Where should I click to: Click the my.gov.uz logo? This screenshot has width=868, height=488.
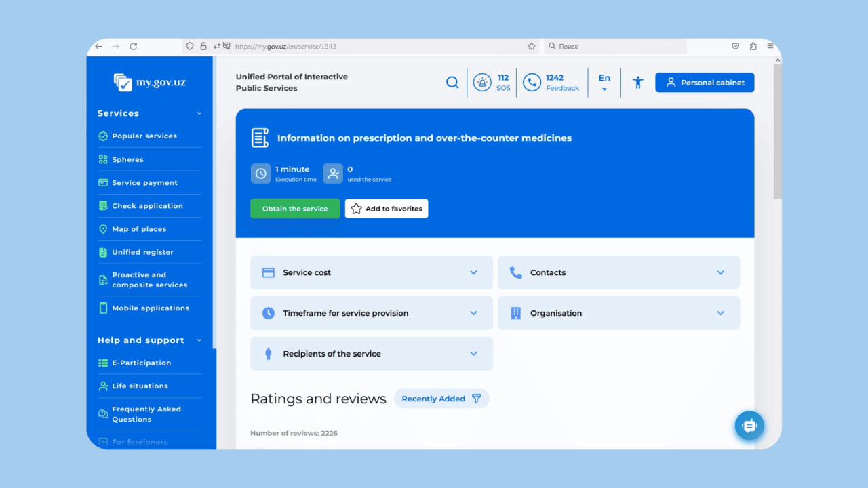click(150, 83)
